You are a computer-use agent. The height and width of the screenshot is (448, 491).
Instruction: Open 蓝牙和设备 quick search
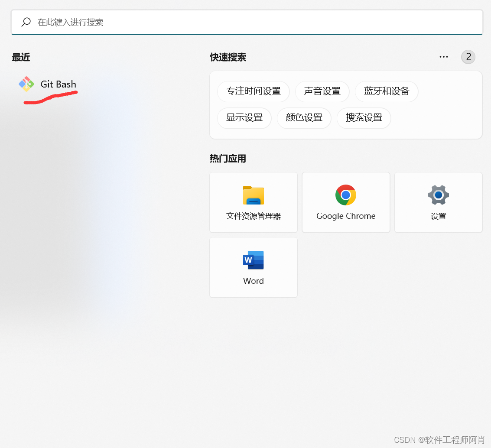point(386,91)
